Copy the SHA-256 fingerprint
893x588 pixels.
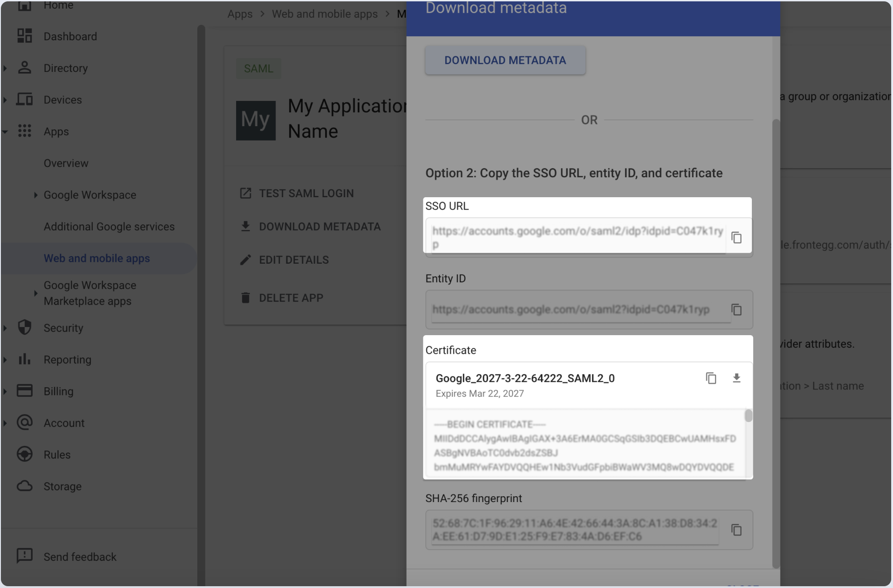736,530
